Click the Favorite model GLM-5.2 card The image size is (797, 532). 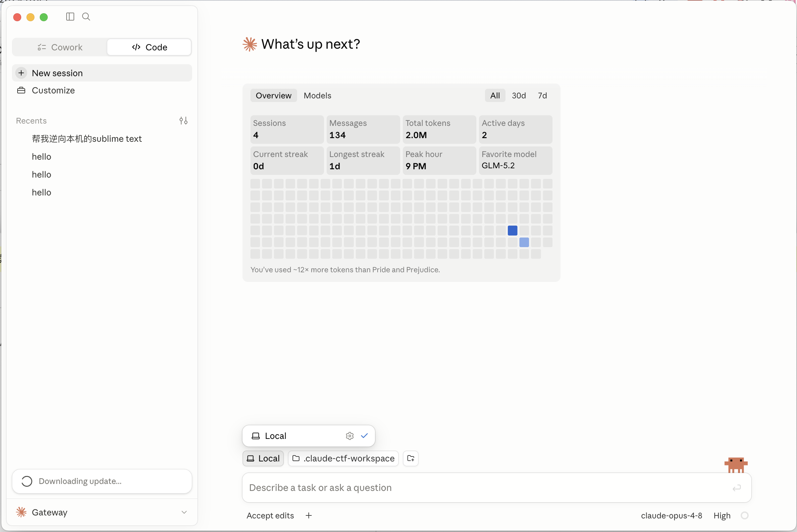pyautogui.click(x=515, y=160)
